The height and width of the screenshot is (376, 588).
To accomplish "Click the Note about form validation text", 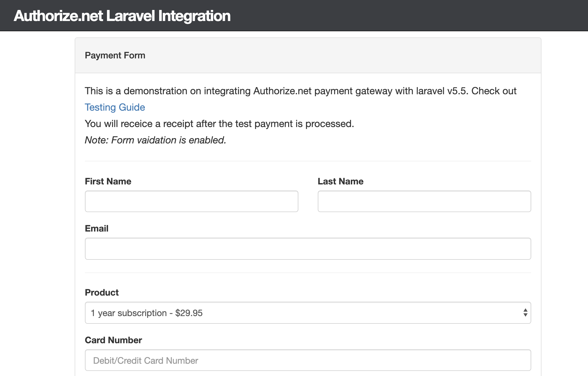I will coord(155,140).
